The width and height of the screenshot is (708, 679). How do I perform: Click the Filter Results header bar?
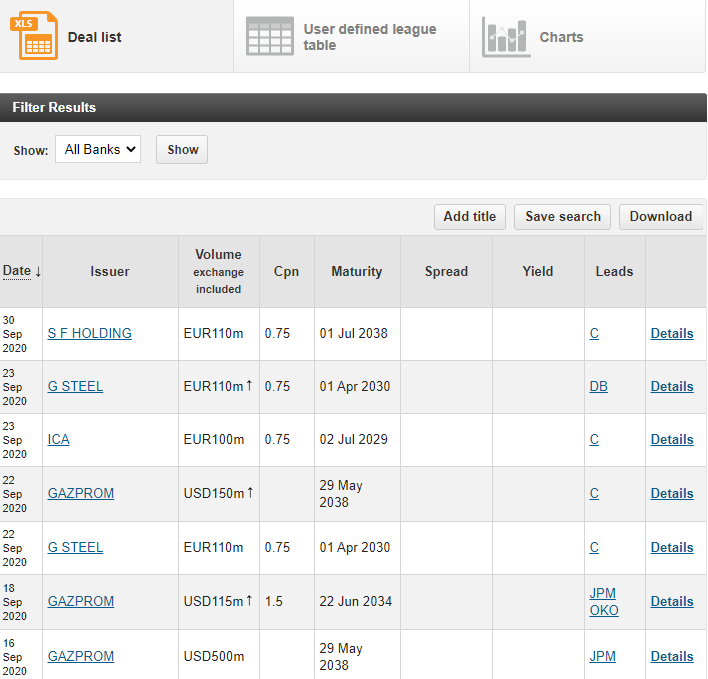[x=353, y=107]
